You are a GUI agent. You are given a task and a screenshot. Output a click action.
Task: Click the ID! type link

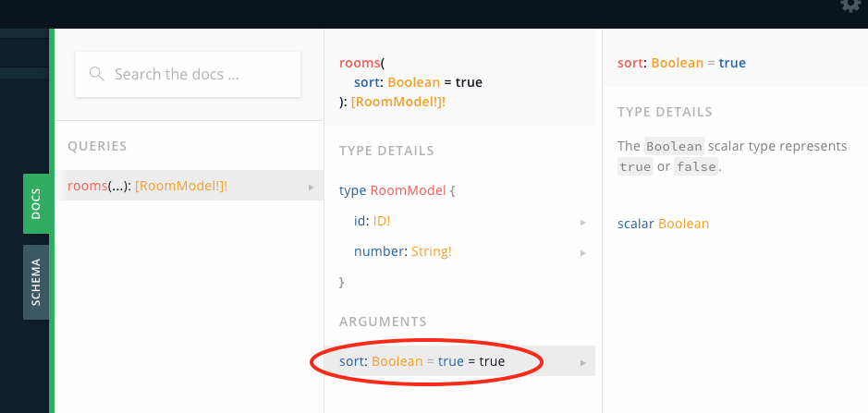pos(382,222)
